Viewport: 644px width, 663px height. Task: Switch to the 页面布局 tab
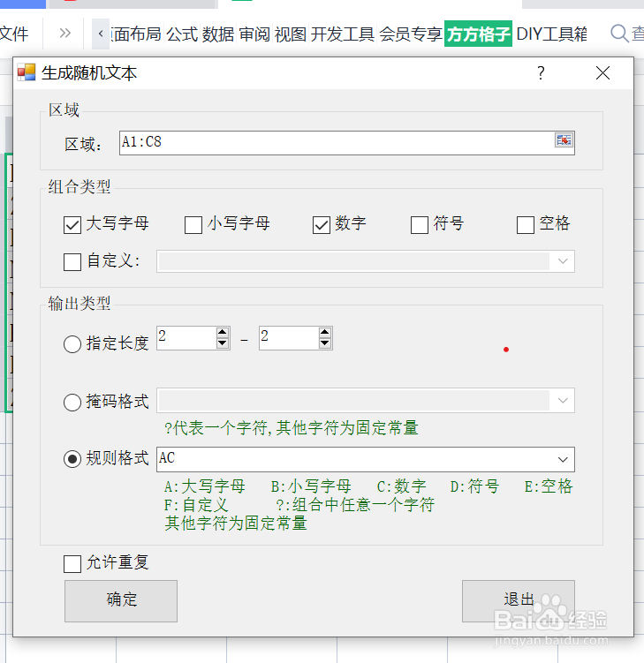point(136,34)
